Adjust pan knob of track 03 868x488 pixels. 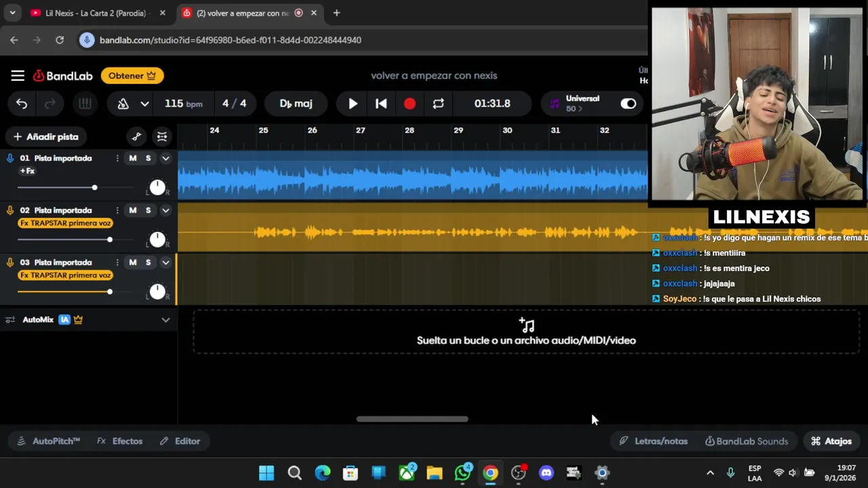157,291
